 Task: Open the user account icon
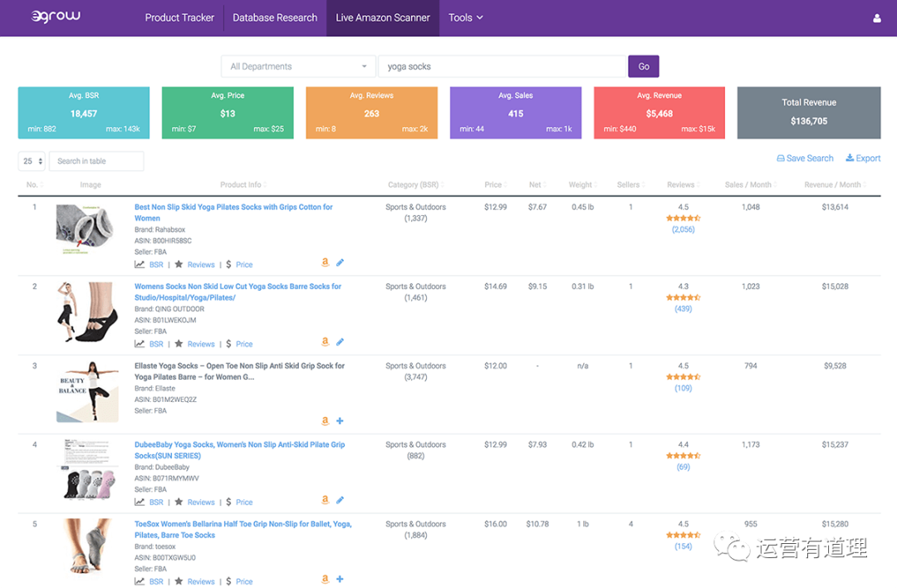[x=876, y=18]
